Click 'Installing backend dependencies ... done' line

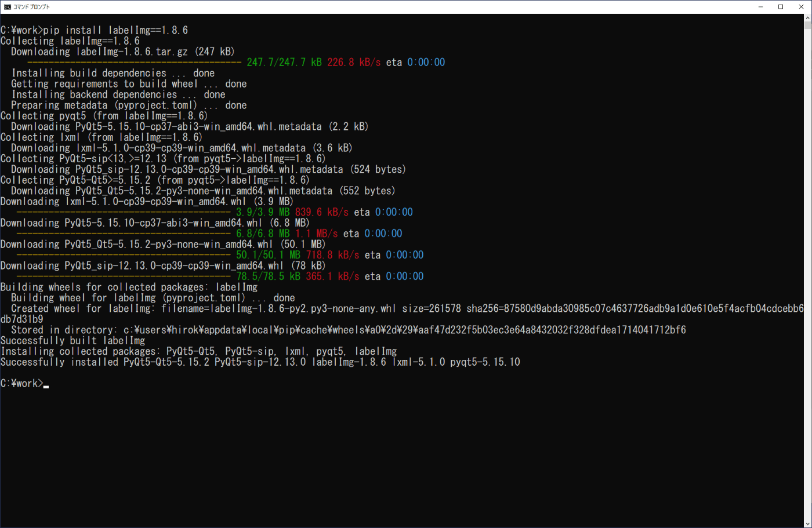point(118,94)
